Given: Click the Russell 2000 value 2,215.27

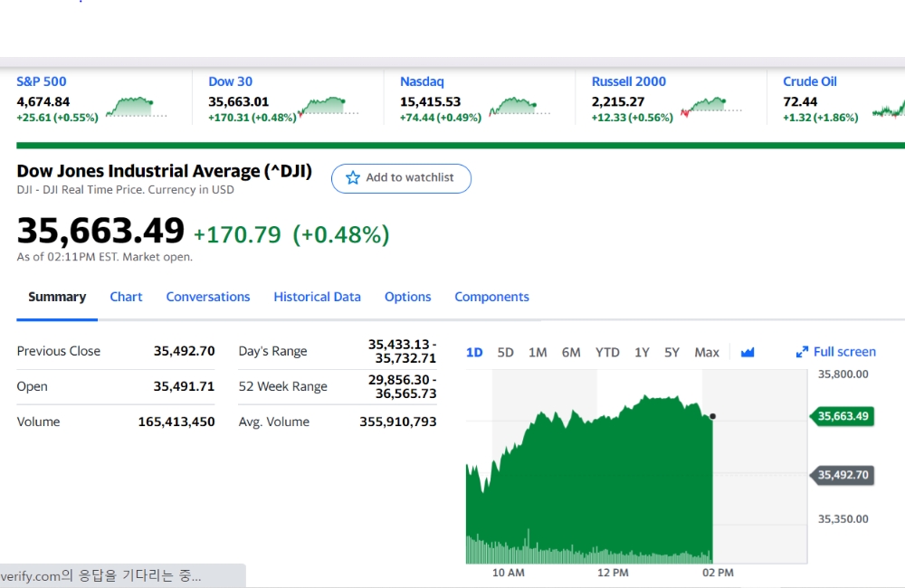Looking at the screenshot, I should pos(617,101).
